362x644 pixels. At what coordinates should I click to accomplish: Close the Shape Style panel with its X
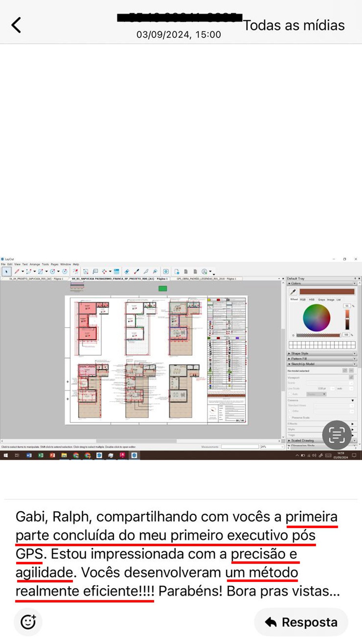[x=354, y=353]
